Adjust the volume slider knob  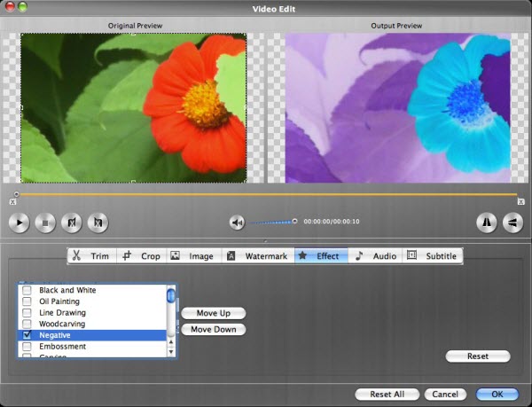[294, 221]
